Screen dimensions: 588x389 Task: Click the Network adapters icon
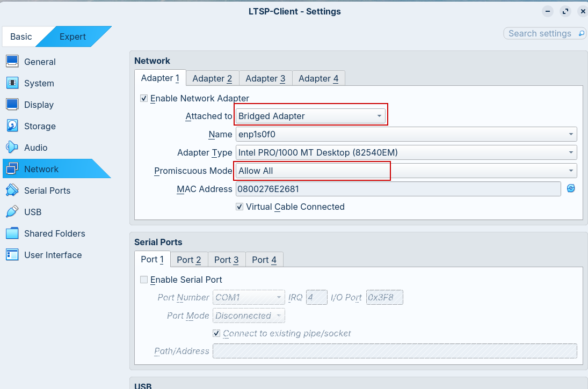coord(12,168)
